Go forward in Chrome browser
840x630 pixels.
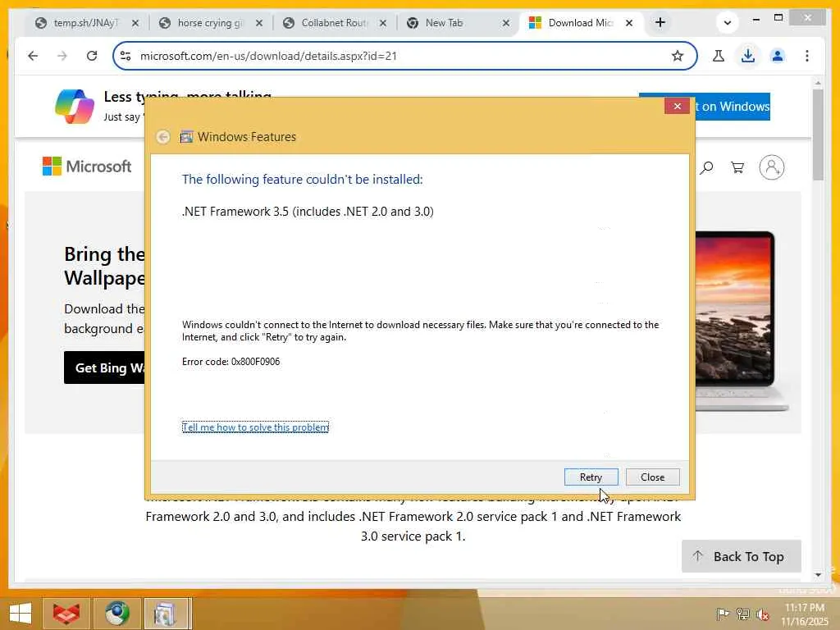click(62, 56)
